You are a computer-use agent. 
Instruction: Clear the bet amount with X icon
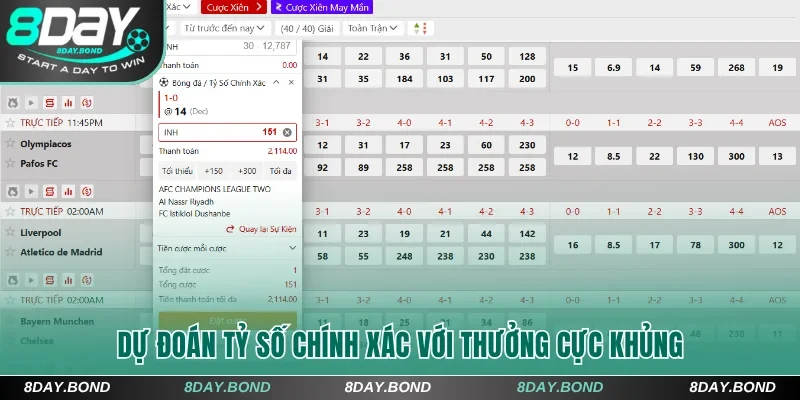288,132
